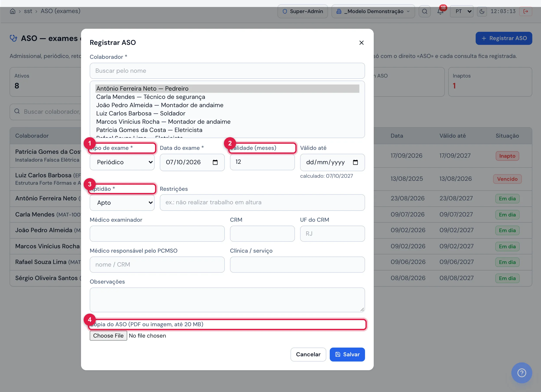Click the sst breadcrumb link
Viewport: 541px width, 392px height.
[x=28, y=11]
